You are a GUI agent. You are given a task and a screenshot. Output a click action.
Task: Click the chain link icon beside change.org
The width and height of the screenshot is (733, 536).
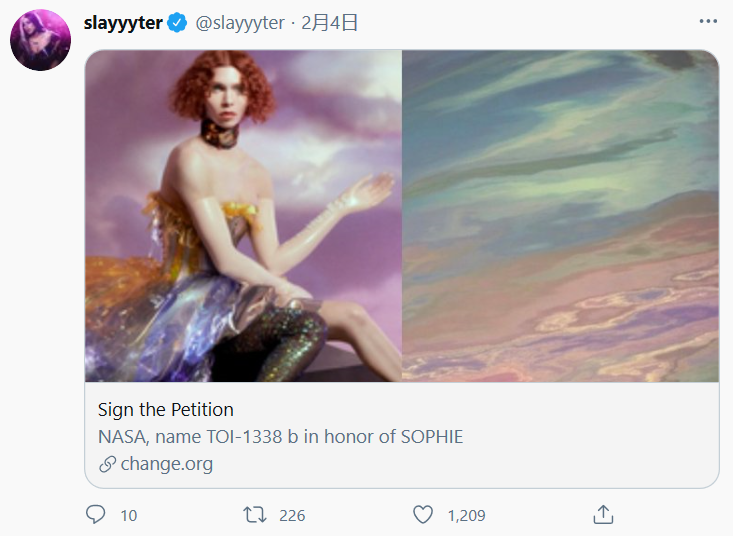point(107,464)
